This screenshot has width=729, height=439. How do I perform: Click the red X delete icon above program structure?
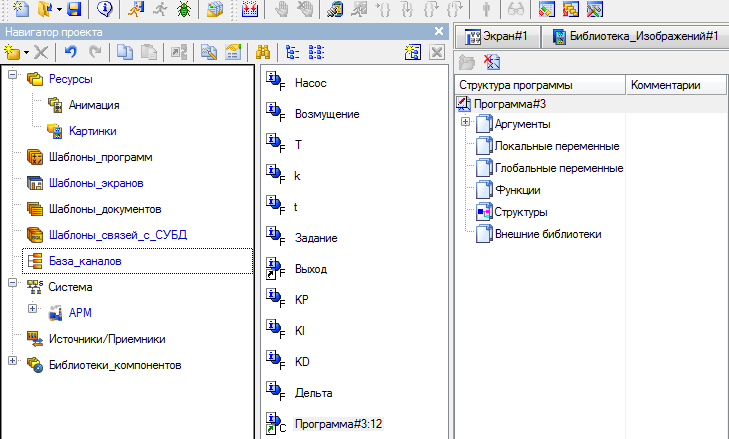pyautogui.click(x=491, y=61)
